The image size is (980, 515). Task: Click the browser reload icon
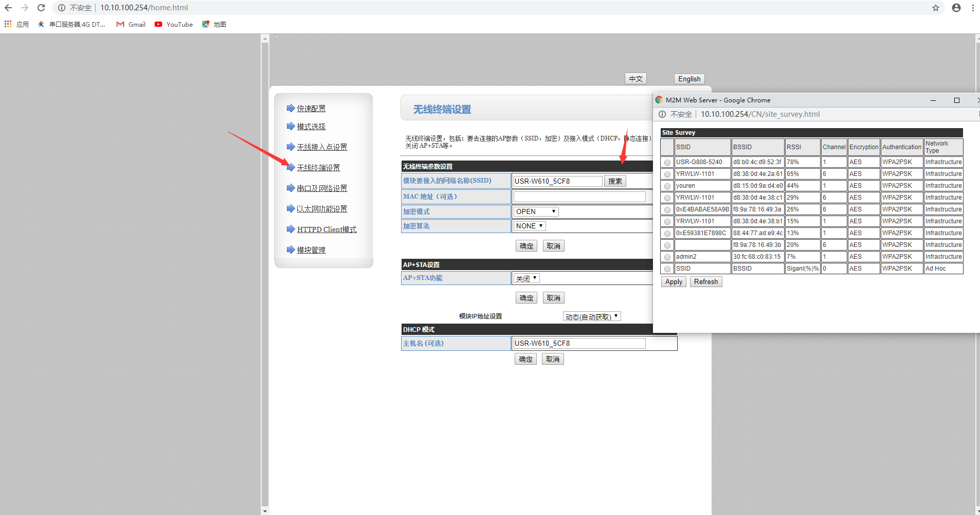pyautogui.click(x=41, y=8)
